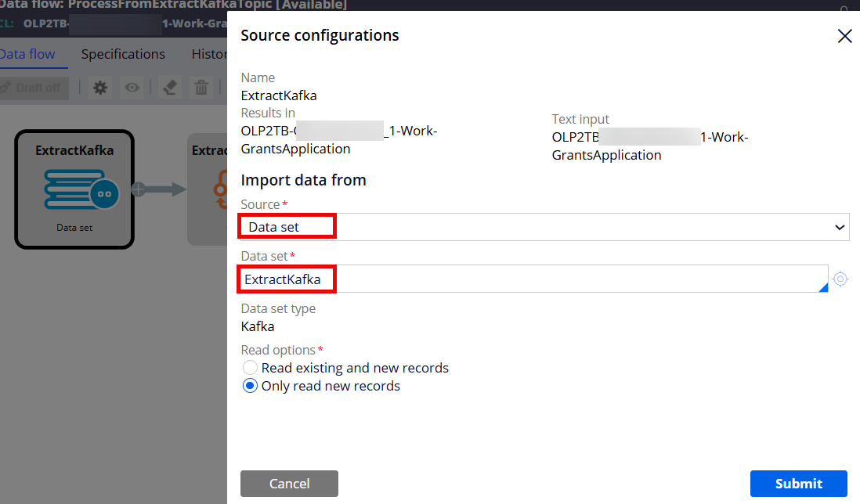Switch to the Data flow tab
The width and height of the screenshot is (860, 504).
point(27,54)
